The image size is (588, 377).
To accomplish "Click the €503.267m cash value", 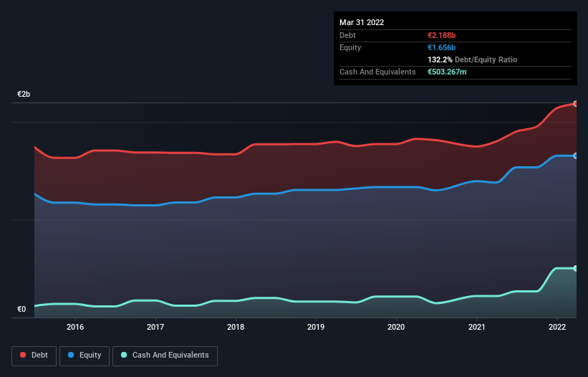I will click(447, 72).
